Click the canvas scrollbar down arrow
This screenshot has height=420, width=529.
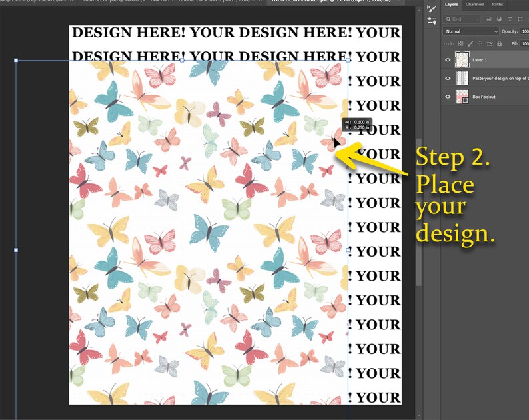419,415
